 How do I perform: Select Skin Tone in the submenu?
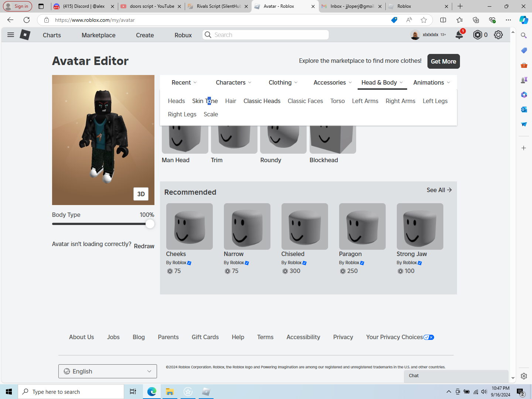pos(205,101)
